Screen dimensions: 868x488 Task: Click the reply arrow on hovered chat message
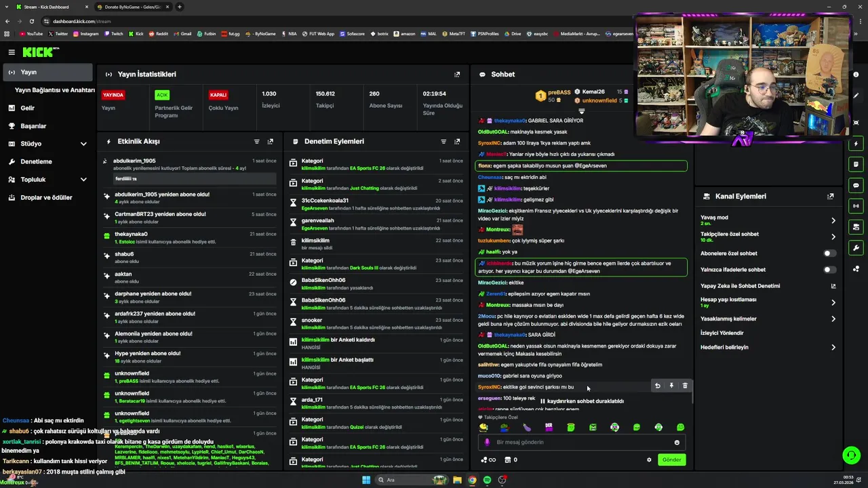657,386
